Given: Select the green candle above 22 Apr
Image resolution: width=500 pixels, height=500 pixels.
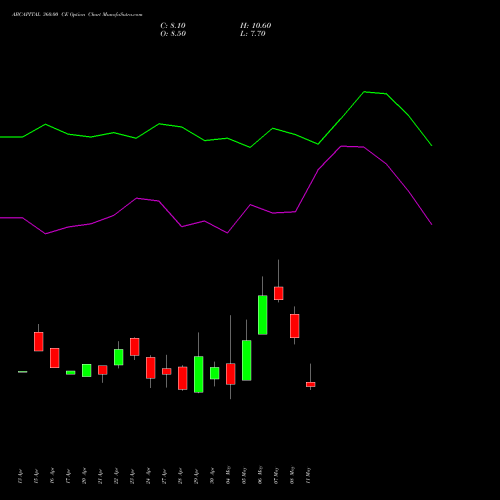Looking at the screenshot, I should (119, 357).
